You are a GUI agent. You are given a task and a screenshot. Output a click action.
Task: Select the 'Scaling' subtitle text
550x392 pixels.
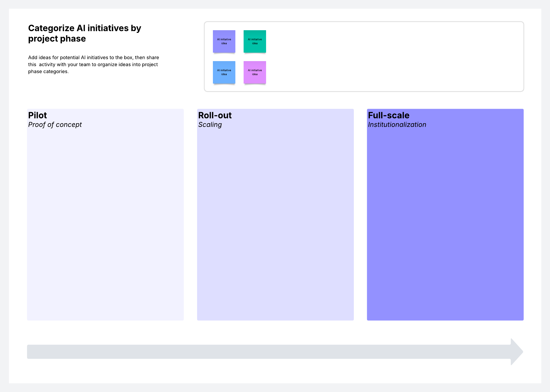[210, 124]
